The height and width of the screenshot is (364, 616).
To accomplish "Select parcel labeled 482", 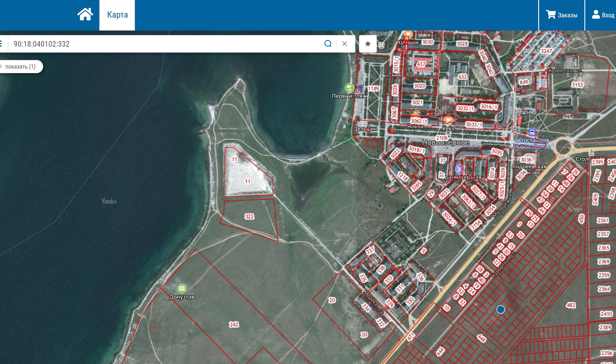I will [x=571, y=305].
